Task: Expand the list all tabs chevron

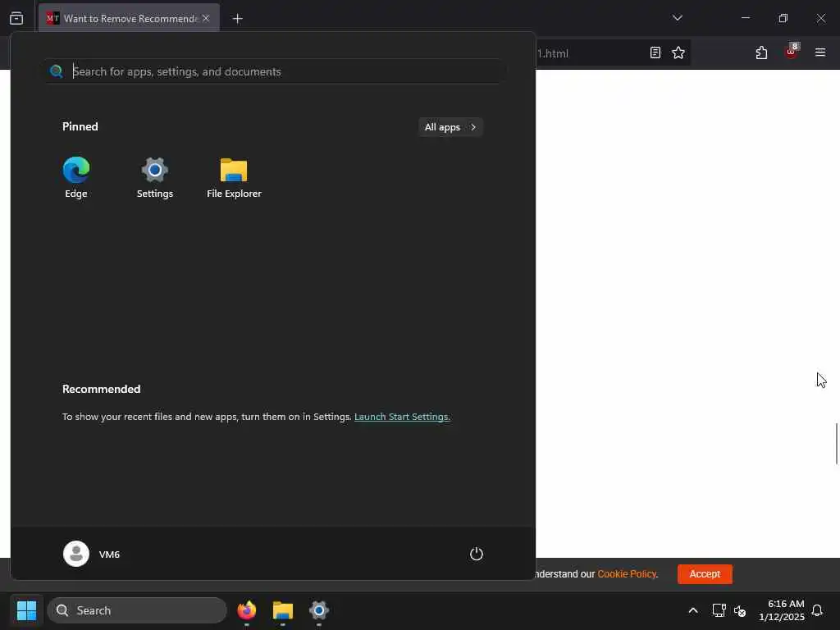Action: tap(677, 18)
